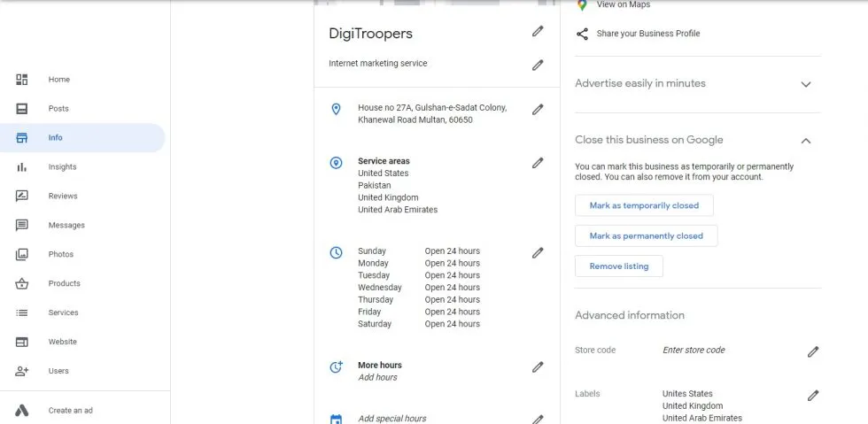Click the Remove listing button
Viewport: 868px width, 424px height.
(619, 266)
